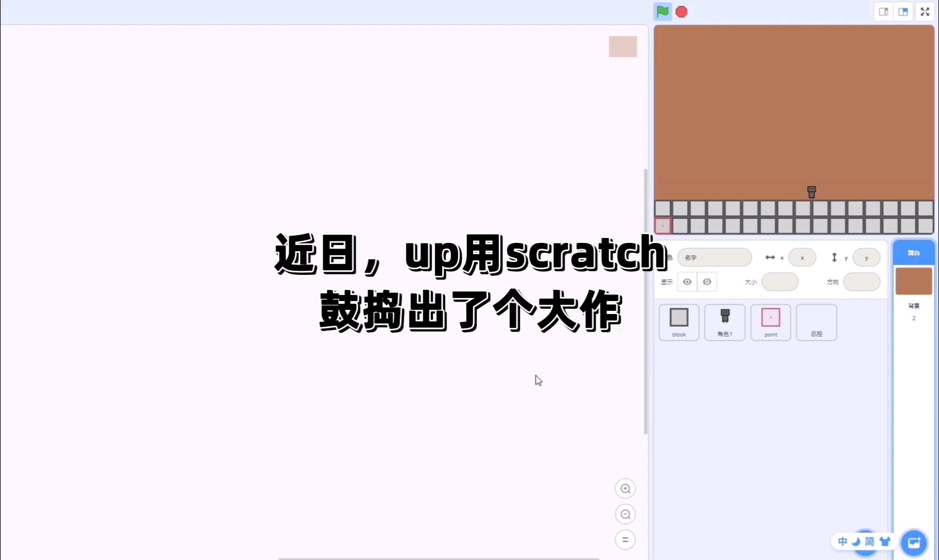Click the sprite name input field

(x=715, y=257)
